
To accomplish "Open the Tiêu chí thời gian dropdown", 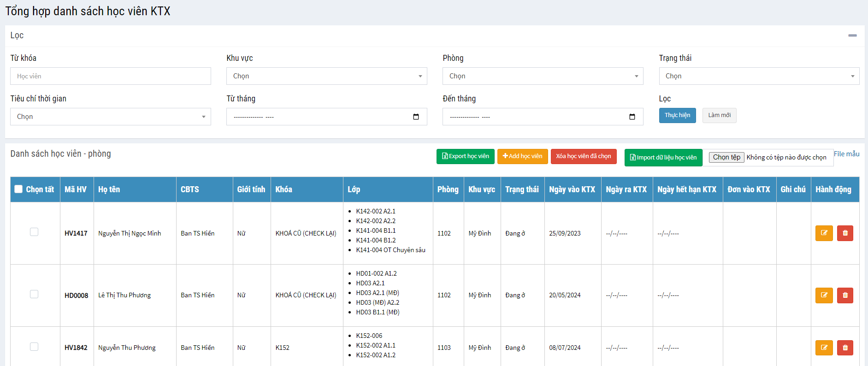I will tap(110, 117).
